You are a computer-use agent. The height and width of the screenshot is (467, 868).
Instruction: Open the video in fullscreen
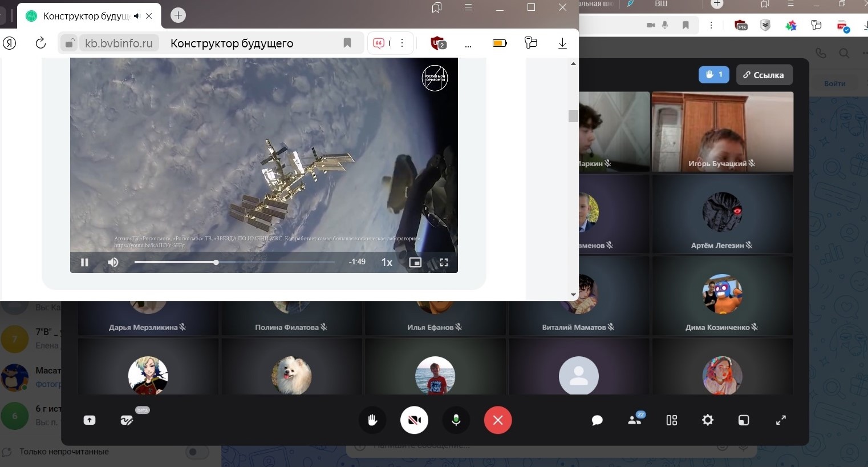[x=444, y=262]
